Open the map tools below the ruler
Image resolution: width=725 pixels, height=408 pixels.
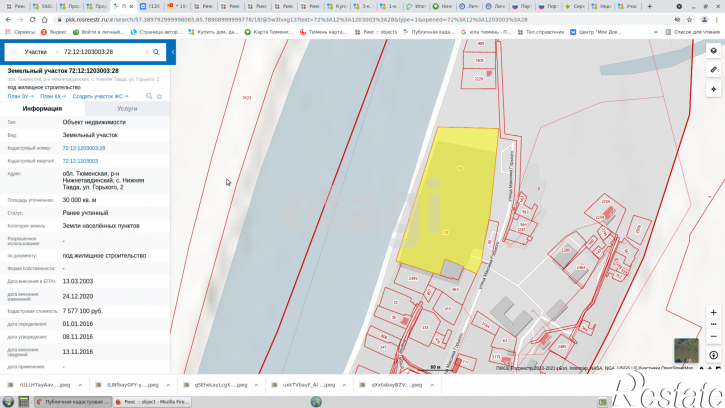(713, 89)
